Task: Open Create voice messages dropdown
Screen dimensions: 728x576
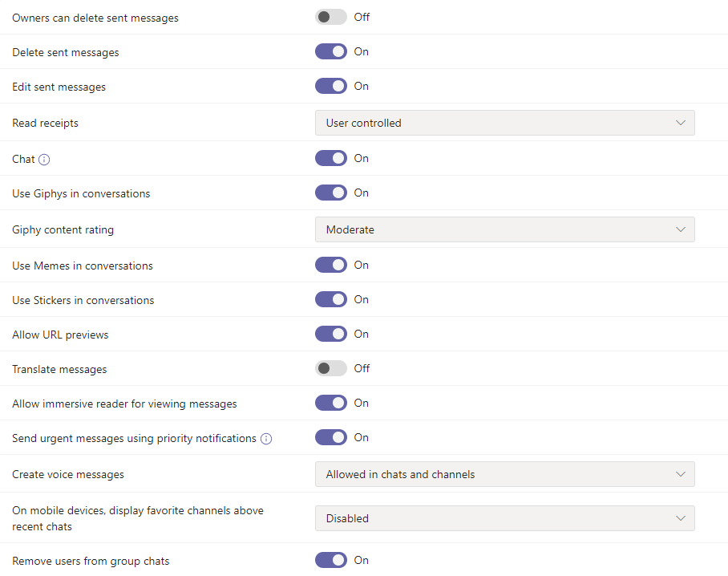Action: [x=504, y=474]
